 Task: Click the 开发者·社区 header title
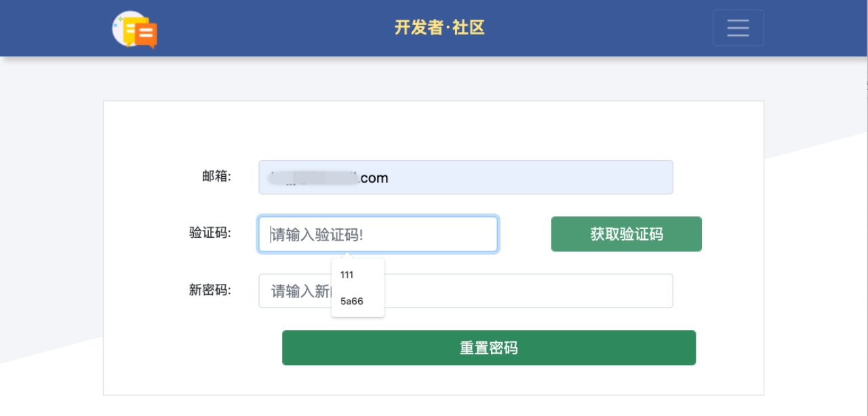tap(439, 28)
